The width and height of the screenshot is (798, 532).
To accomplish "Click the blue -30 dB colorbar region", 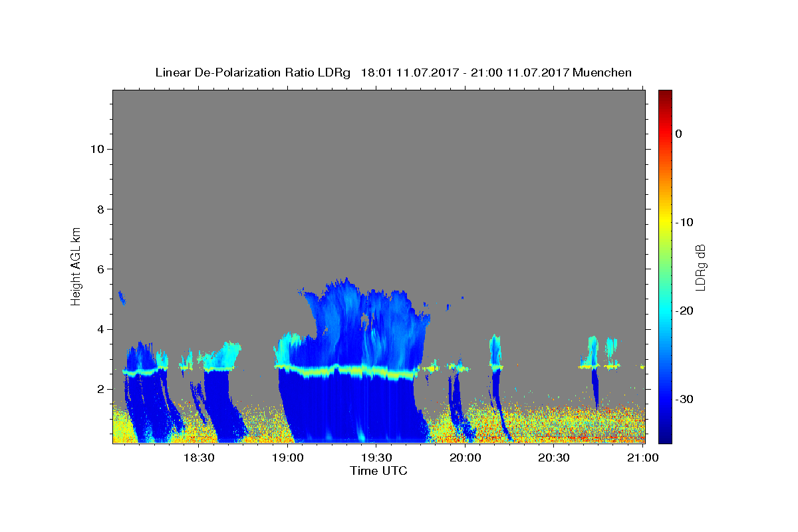I will tap(665, 399).
